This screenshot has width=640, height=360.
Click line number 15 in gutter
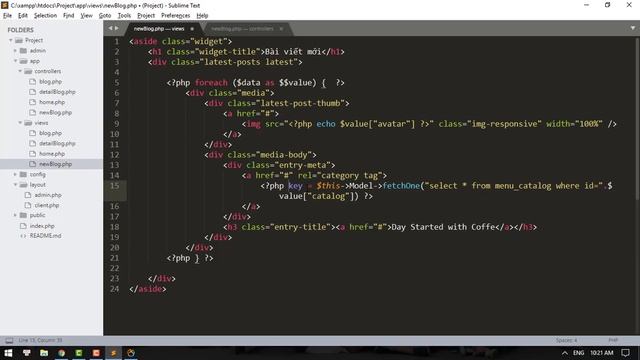(115, 186)
